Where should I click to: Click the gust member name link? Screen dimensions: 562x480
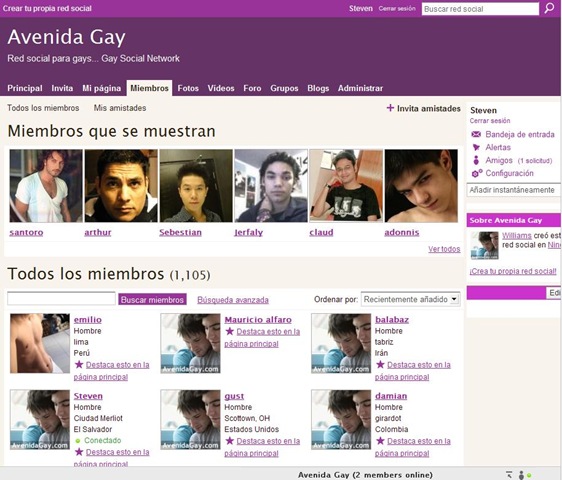234,396
